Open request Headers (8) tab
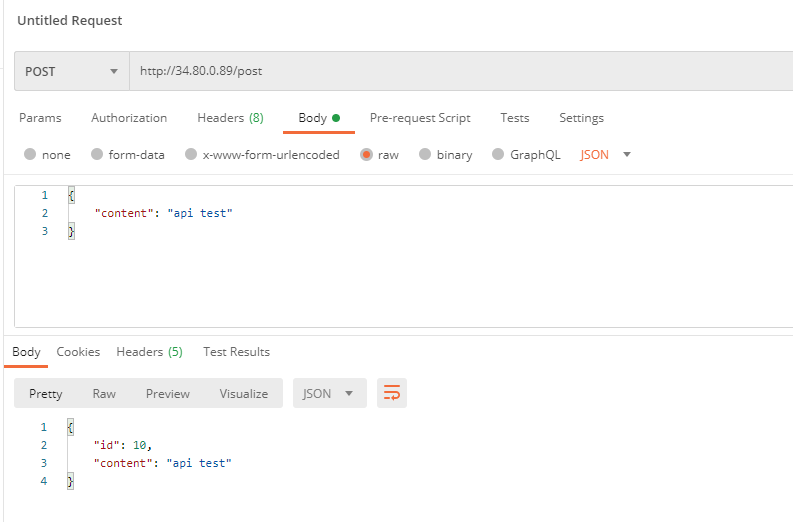 click(x=230, y=118)
